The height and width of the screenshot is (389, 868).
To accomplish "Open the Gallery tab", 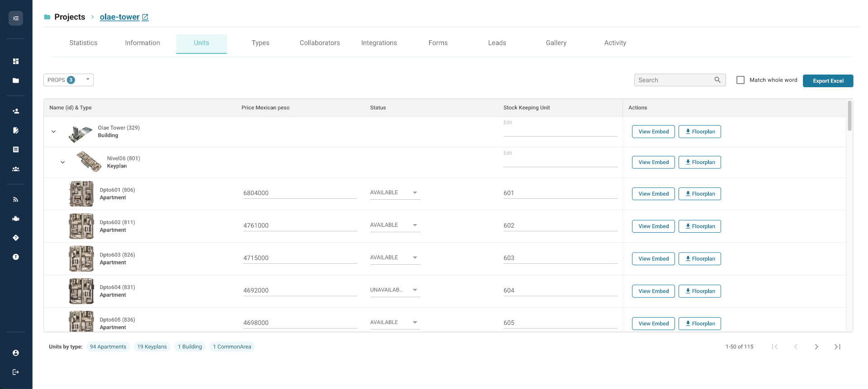I will pos(556,43).
